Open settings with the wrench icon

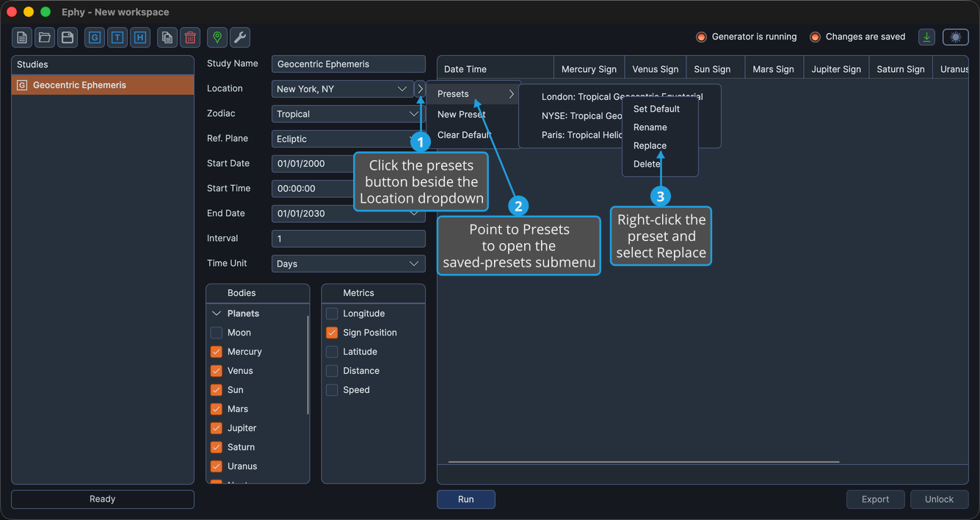240,37
